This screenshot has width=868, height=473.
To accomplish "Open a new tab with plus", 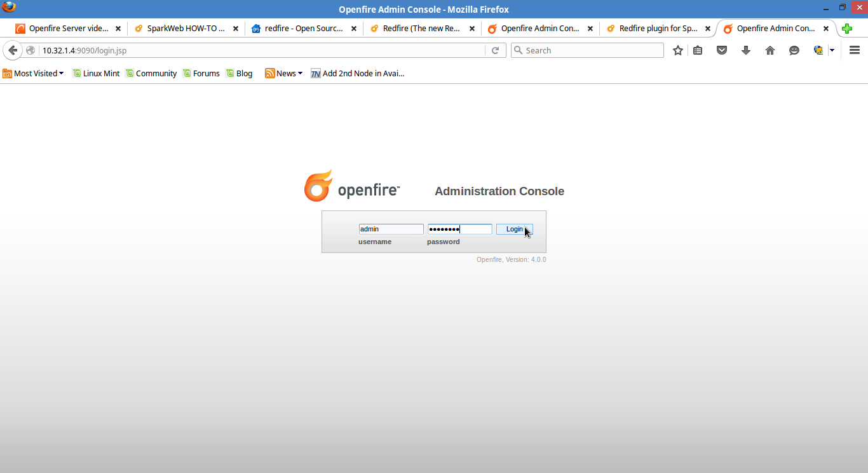I will [x=846, y=29].
